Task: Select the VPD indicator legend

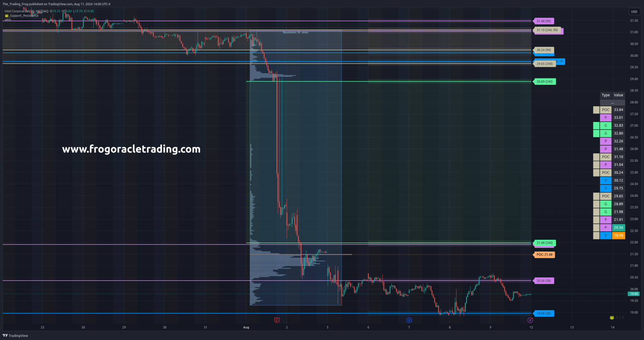Action: tap(8, 20)
